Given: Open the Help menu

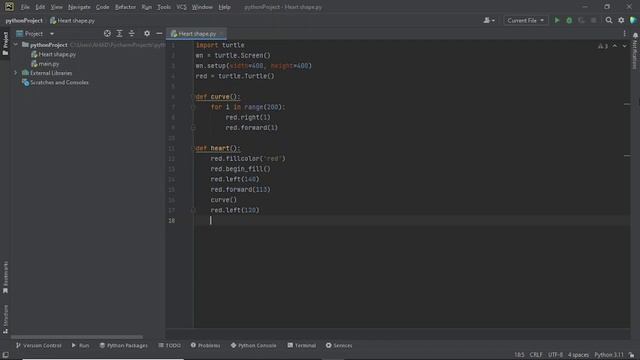Looking at the screenshot, I should 224,7.
